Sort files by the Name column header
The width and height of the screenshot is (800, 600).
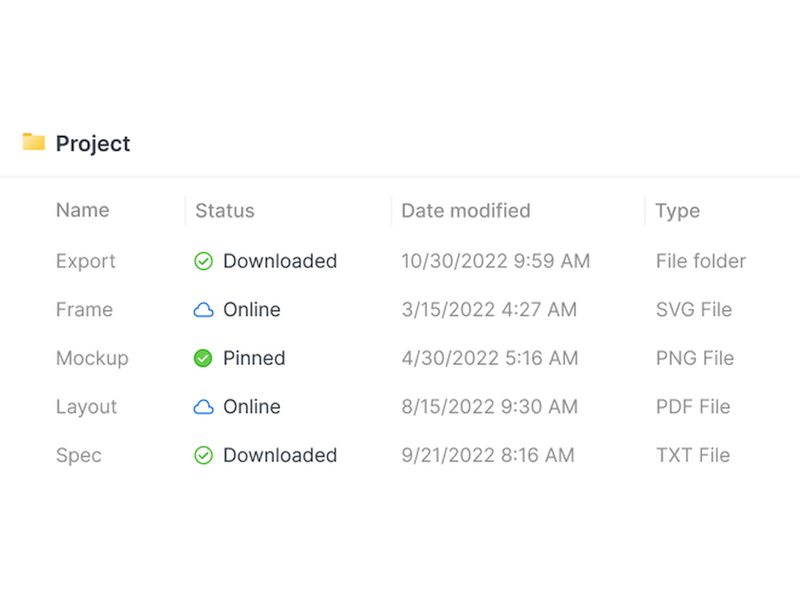coord(82,210)
